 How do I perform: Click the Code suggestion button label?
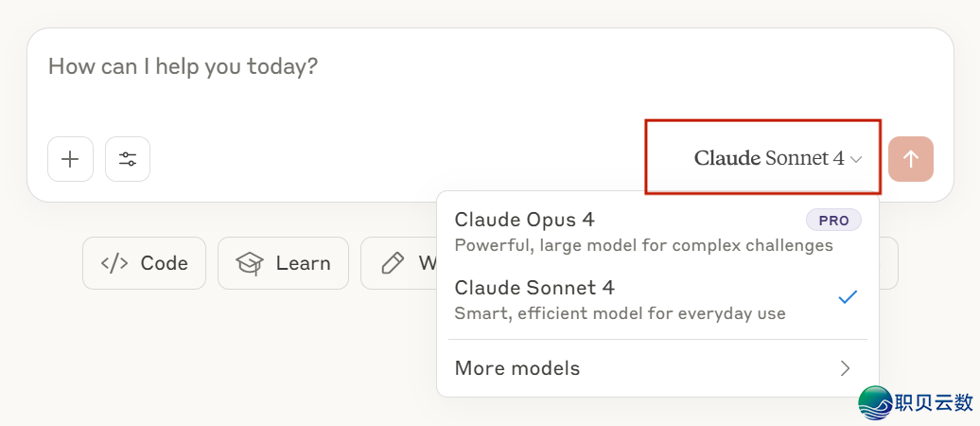164,263
